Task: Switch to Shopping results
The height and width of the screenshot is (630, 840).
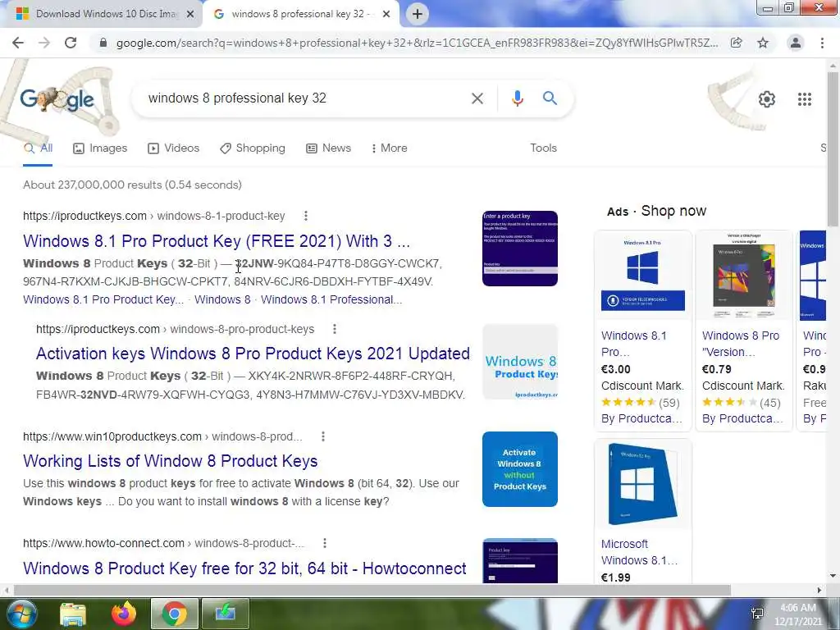Action: 253,148
